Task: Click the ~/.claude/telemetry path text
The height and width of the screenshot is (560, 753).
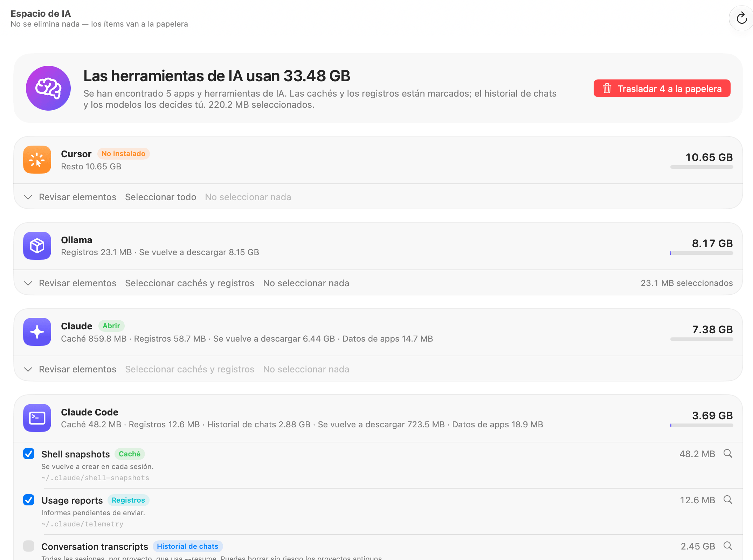Action: coord(82,524)
